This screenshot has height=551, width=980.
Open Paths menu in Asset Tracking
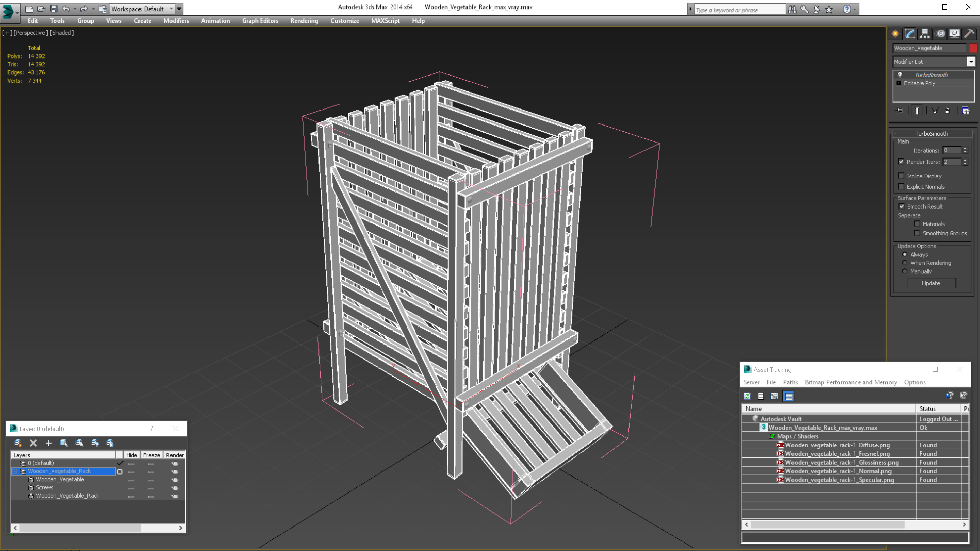(790, 382)
